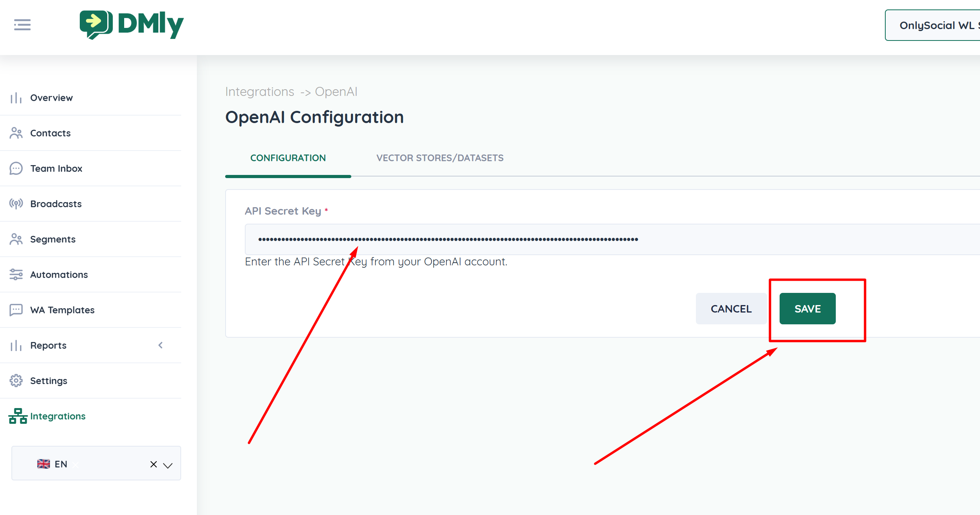Open Overview via bar chart icon
Image resolution: width=980 pixels, height=515 pixels.
click(16, 98)
